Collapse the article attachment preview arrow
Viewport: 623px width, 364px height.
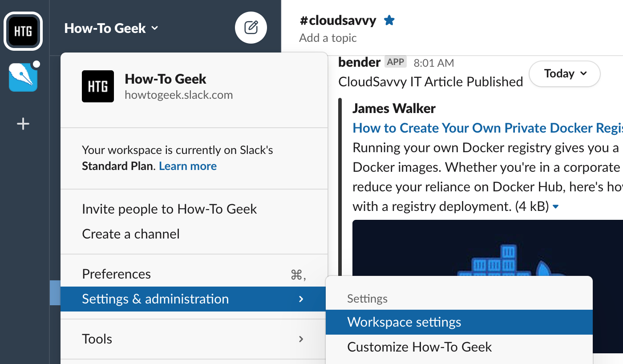click(555, 207)
